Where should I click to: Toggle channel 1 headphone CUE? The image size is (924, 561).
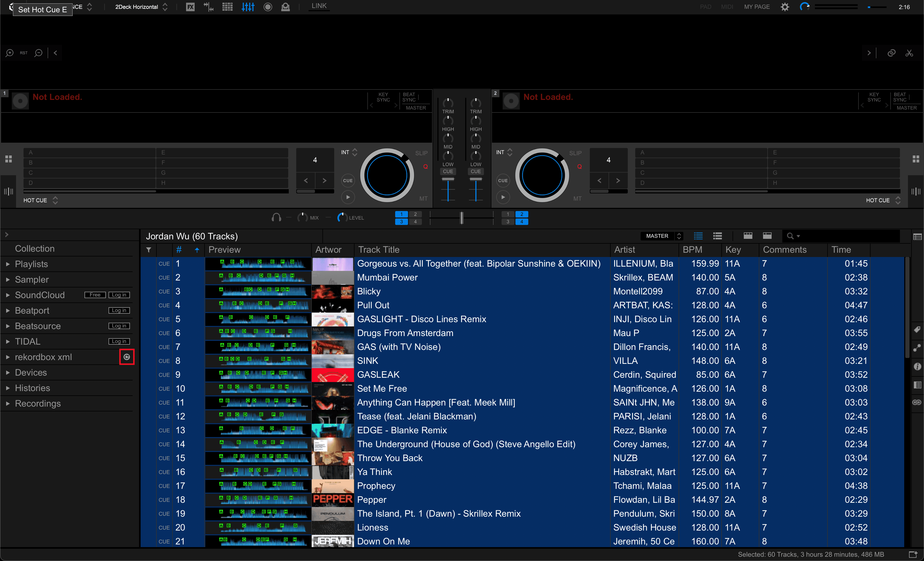pyautogui.click(x=448, y=171)
